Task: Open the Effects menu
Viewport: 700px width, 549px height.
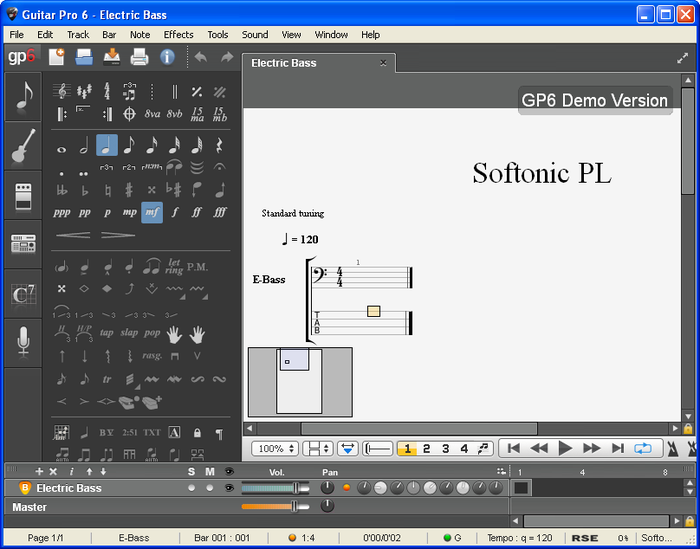Action: (178, 35)
